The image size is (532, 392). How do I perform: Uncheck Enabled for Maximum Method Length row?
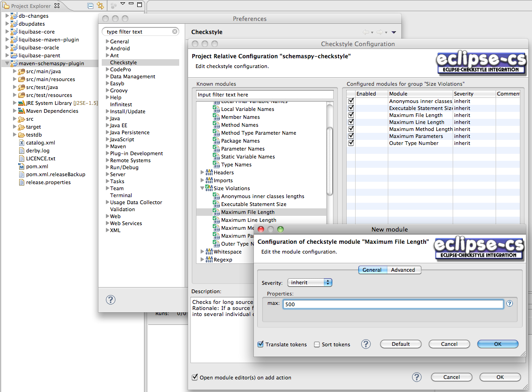click(351, 129)
